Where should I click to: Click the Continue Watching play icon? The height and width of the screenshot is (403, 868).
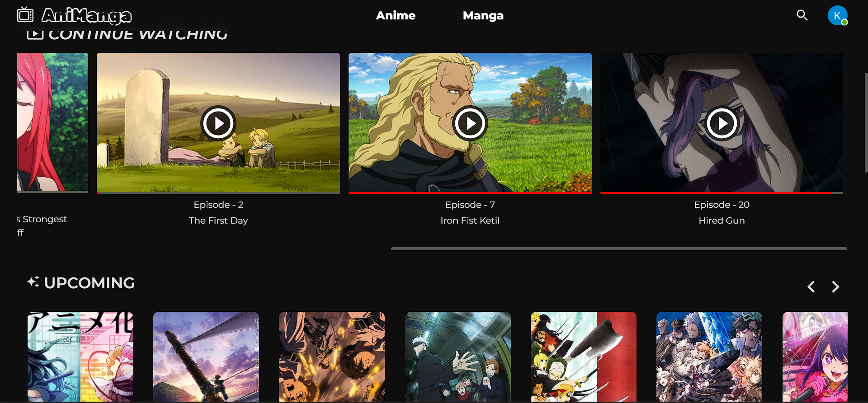point(35,34)
